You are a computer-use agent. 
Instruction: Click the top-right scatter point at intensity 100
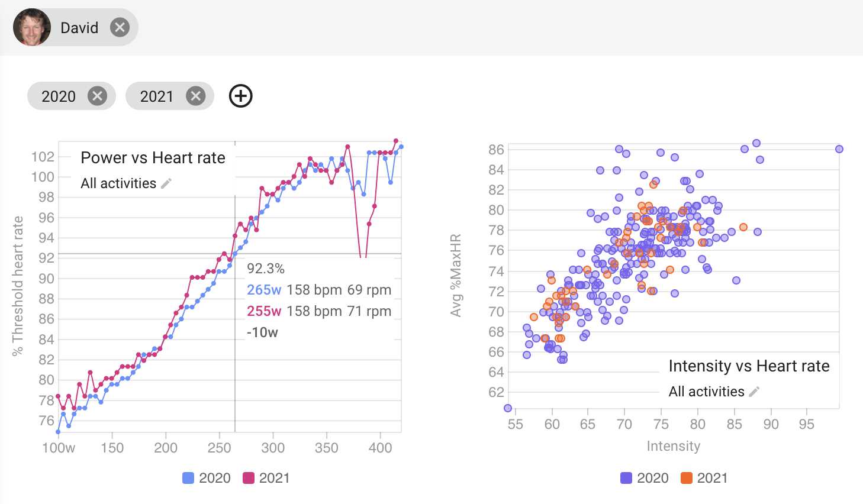point(839,149)
